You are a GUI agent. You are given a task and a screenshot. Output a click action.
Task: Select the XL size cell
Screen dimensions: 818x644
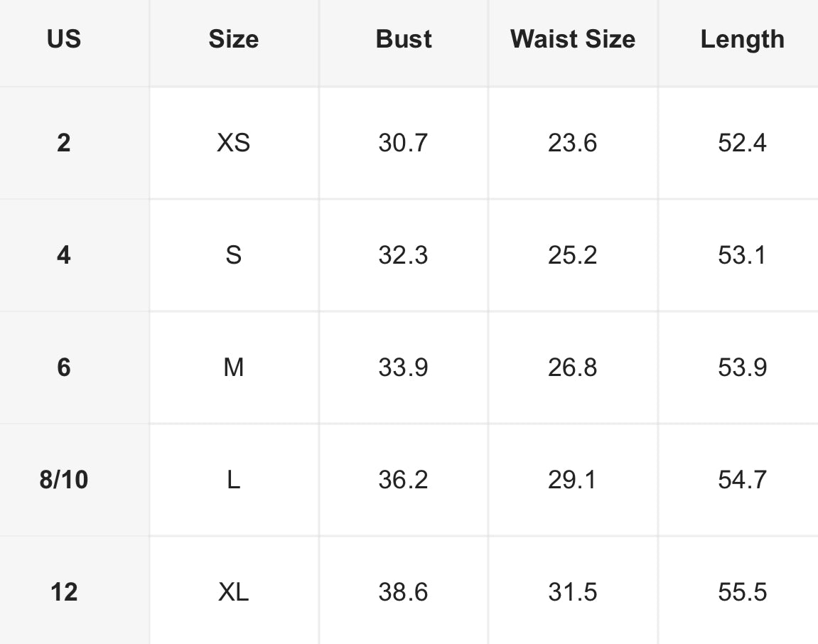pyautogui.click(x=233, y=591)
